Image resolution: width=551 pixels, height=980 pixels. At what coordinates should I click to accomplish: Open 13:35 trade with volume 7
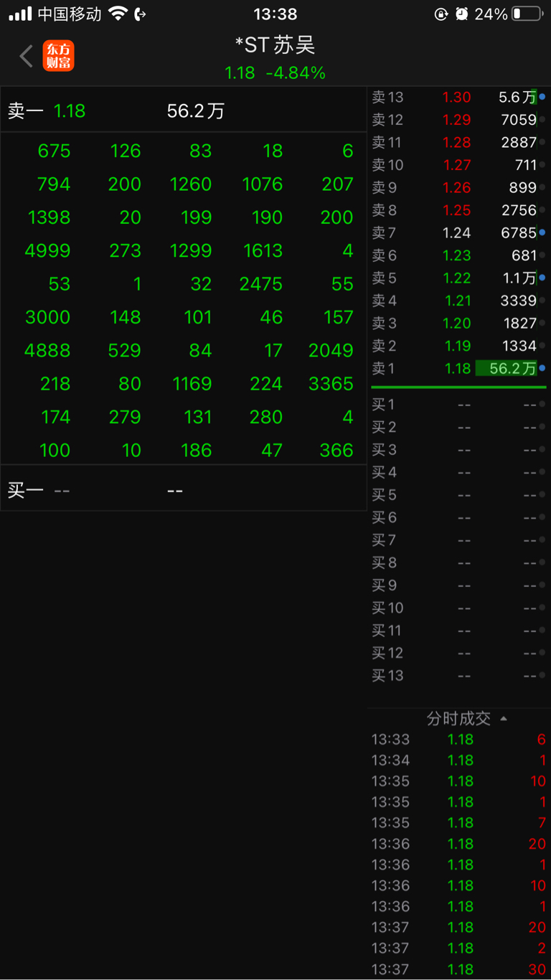[x=459, y=823]
